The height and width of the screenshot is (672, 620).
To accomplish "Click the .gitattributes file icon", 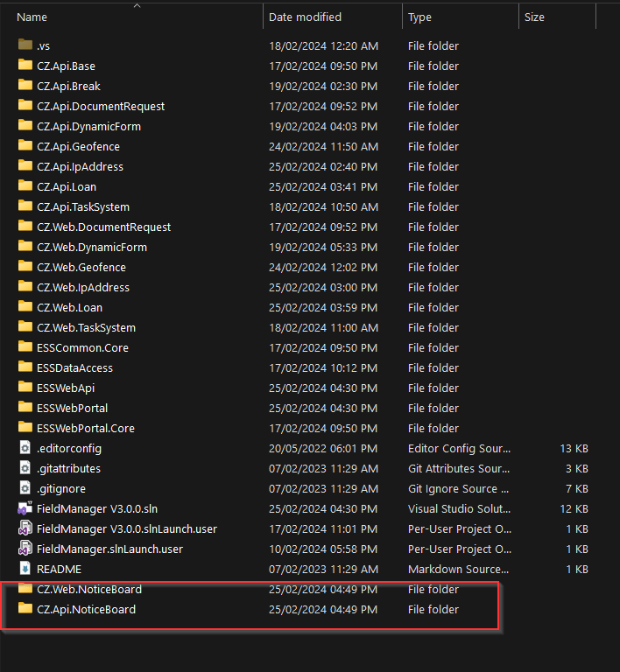I will point(25,468).
